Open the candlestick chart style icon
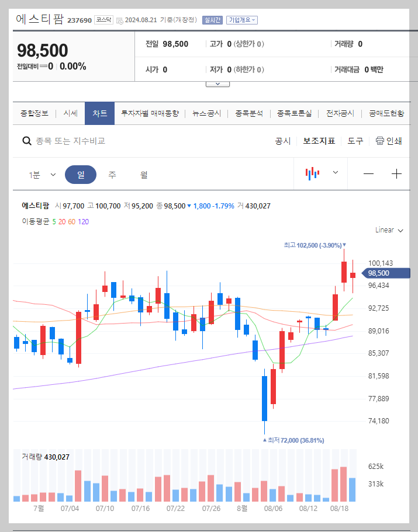 pos(312,173)
